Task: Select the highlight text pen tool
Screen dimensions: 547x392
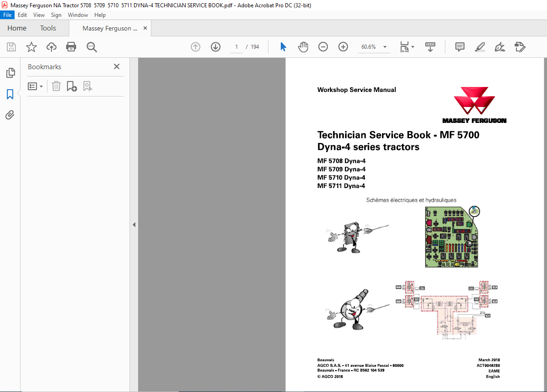Action: 480,47
